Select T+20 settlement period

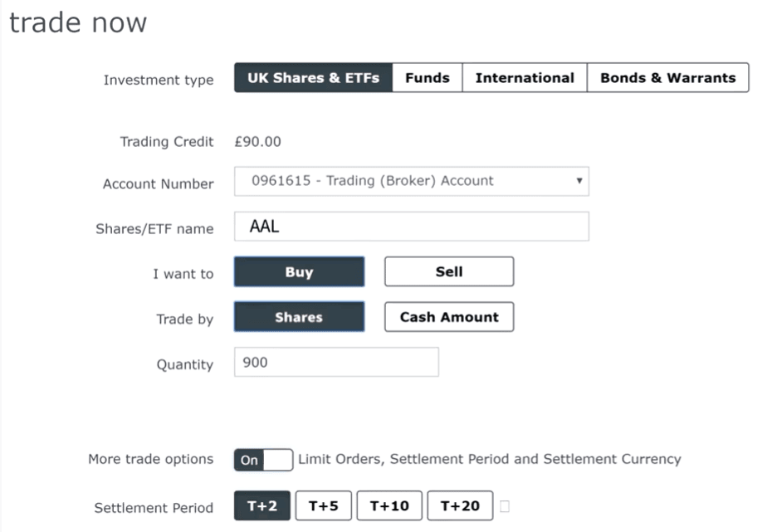(460, 505)
